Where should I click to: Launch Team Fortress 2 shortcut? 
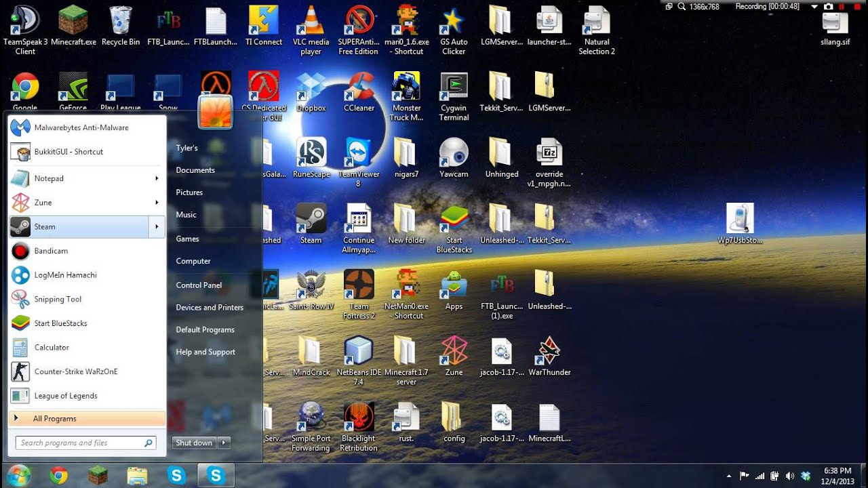(x=359, y=293)
